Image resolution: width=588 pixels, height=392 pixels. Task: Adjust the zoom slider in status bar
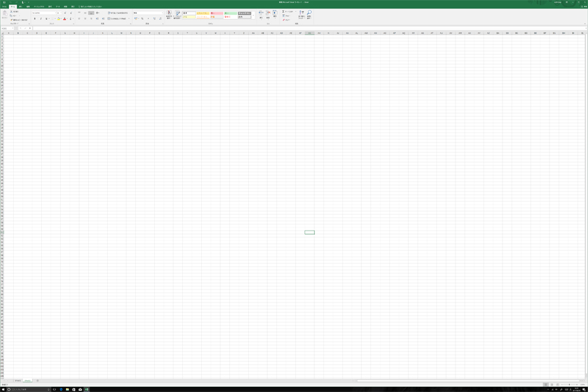click(569, 385)
